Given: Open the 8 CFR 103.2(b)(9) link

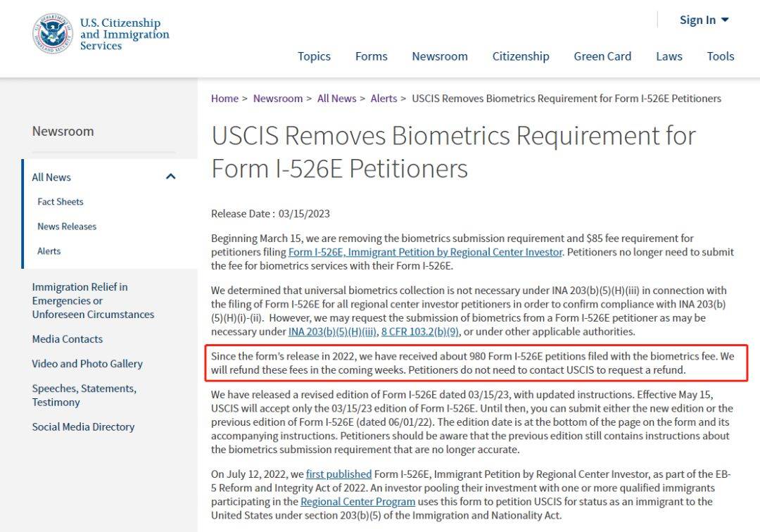Looking at the screenshot, I should [419, 331].
